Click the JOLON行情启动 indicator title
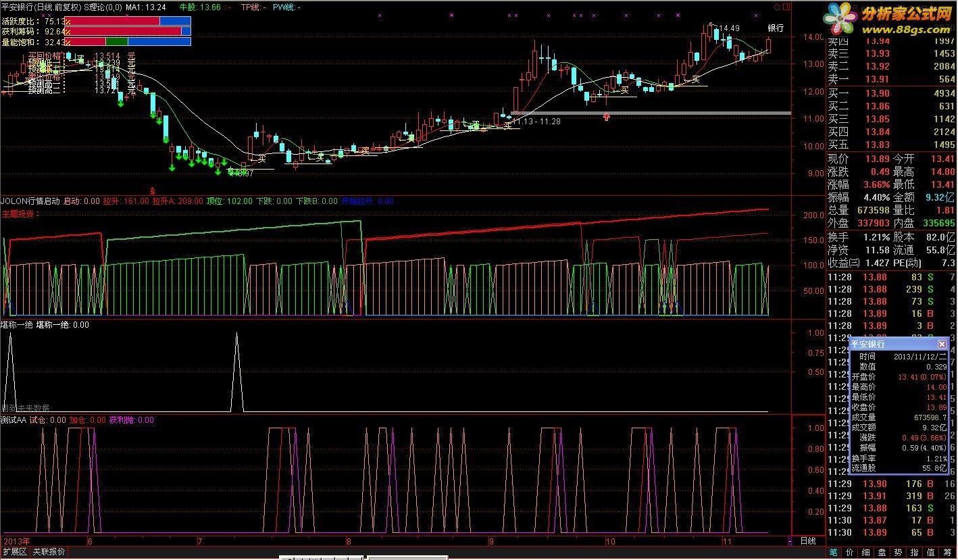 tap(30, 201)
